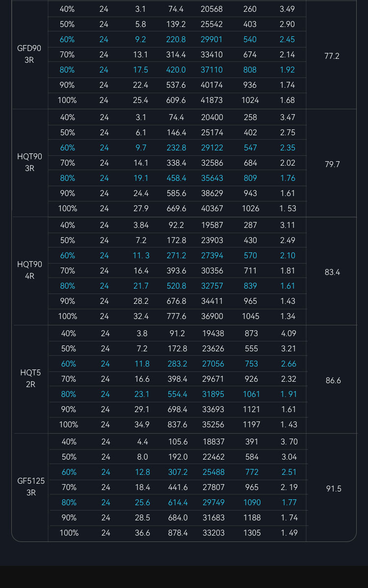This screenshot has height=588, width=368.
Task: Select the HQT5 2R propeller label
Action: [30, 379]
